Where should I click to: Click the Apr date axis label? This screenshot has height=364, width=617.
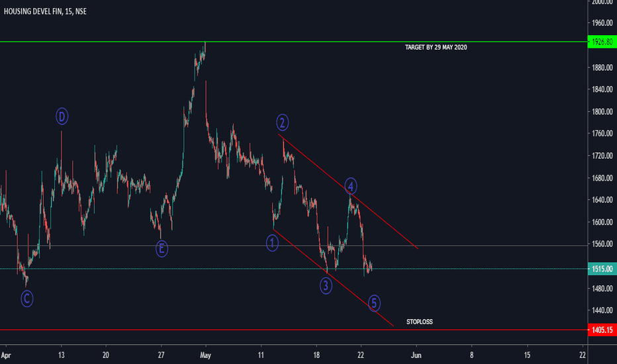6,355
